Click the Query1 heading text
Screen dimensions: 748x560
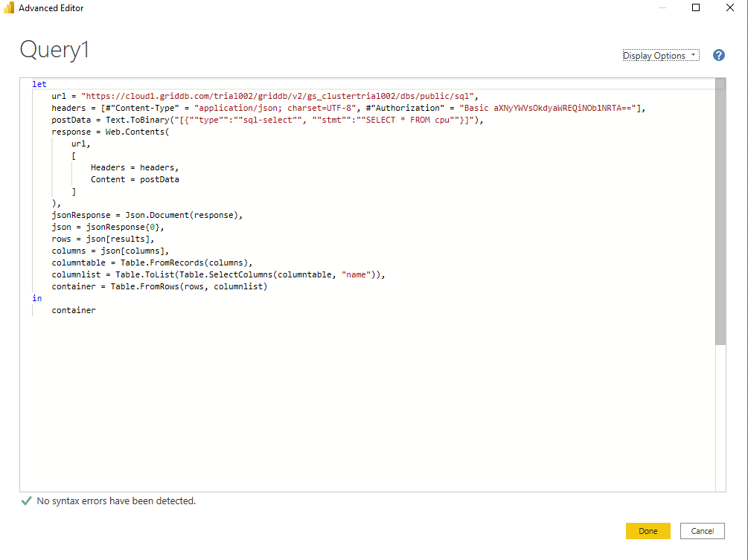point(54,49)
